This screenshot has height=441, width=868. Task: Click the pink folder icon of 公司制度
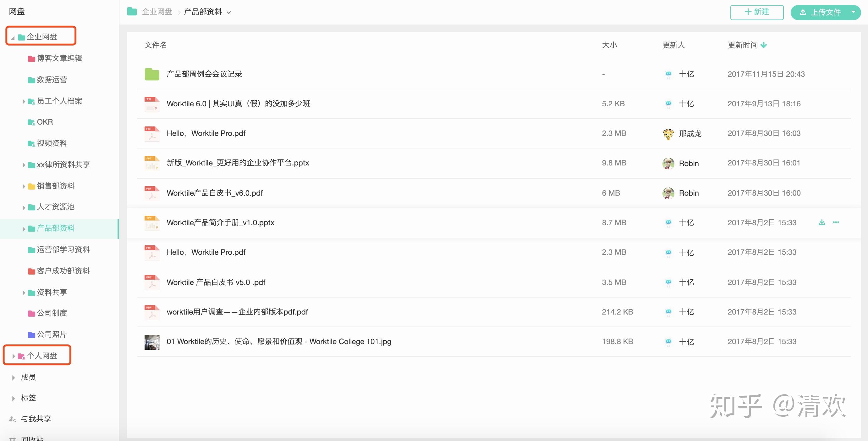[31, 314]
